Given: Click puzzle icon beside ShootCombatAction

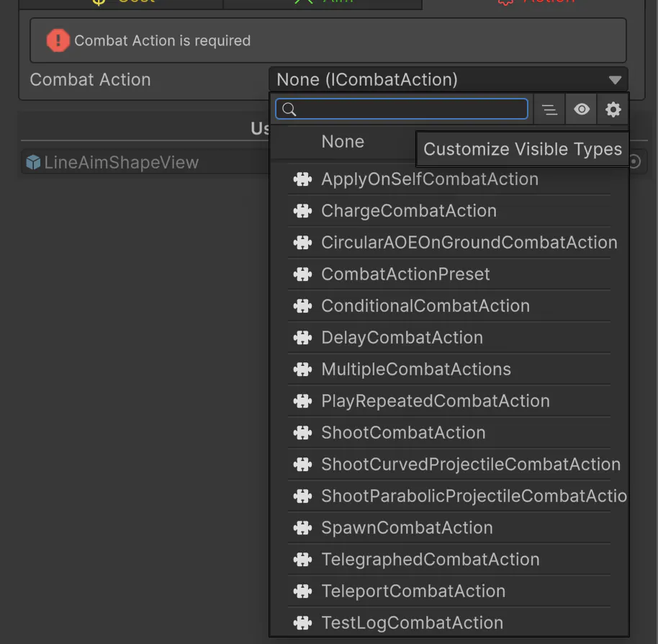Looking at the screenshot, I should (x=302, y=433).
